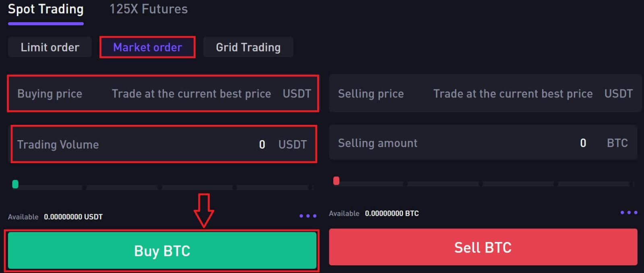Screen dimensions: 644x273
Task: Open Grid Trading mode
Action: tap(248, 47)
